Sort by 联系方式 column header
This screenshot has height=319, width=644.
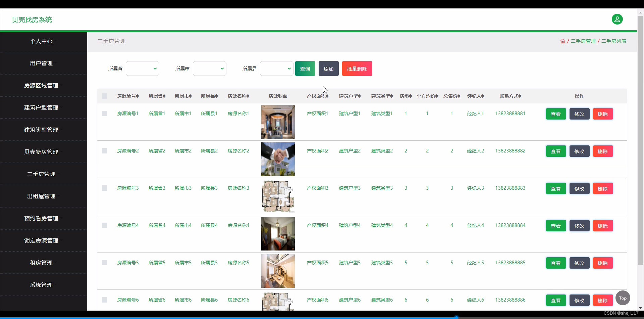pyautogui.click(x=510, y=96)
